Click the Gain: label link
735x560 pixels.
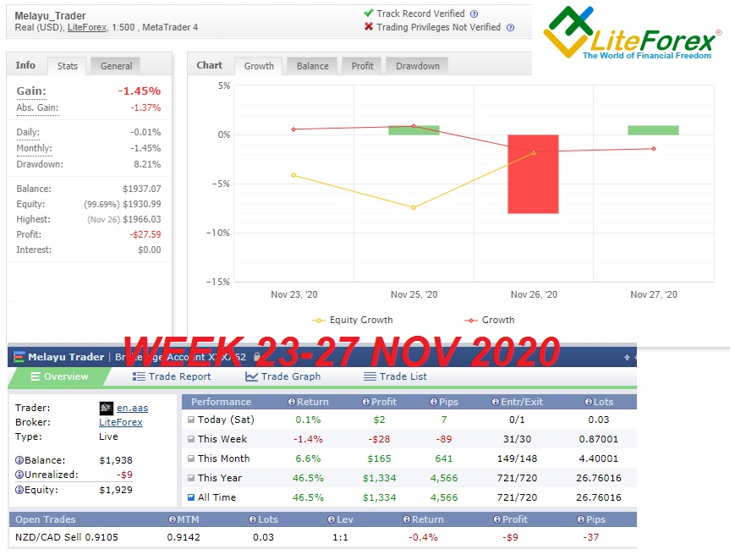pyautogui.click(x=31, y=91)
